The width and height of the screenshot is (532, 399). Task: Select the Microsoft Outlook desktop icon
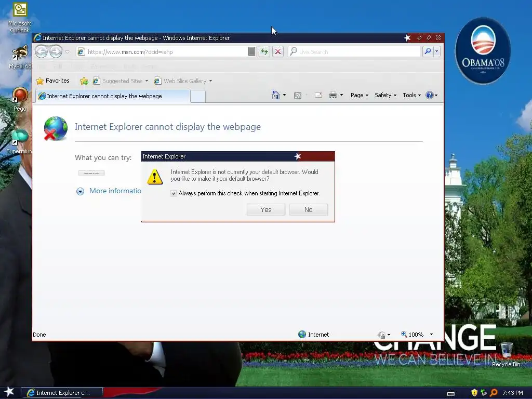[x=20, y=18]
